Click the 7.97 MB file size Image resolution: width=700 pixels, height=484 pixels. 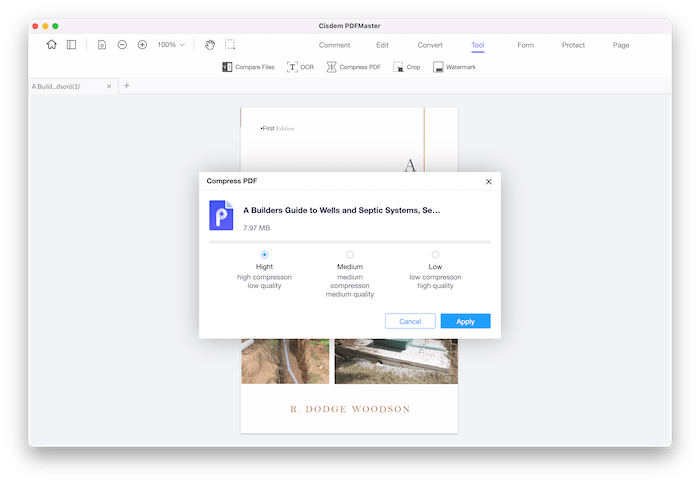click(x=257, y=228)
